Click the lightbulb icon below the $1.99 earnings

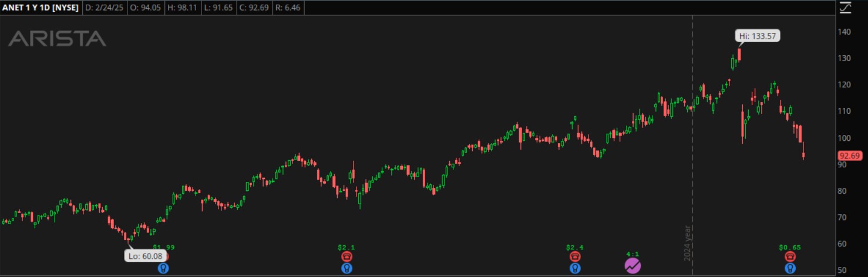163,268
